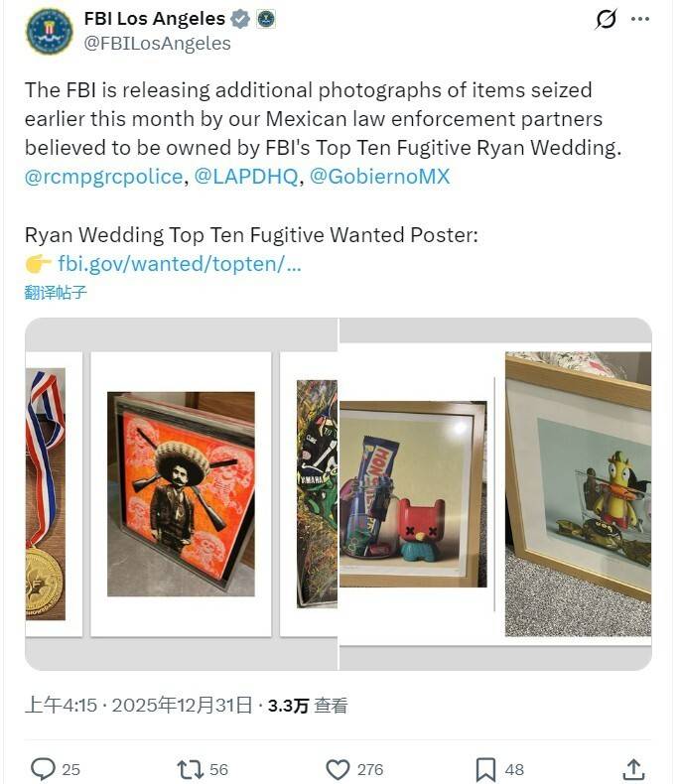Click the @FBILosAngeles handle
Image resolution: width=679 pixels, height=784 pixels.
pos(158,44)
